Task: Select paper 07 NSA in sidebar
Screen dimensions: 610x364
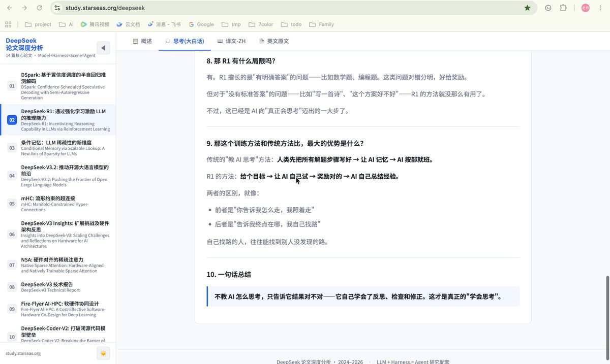Action: 58,265
